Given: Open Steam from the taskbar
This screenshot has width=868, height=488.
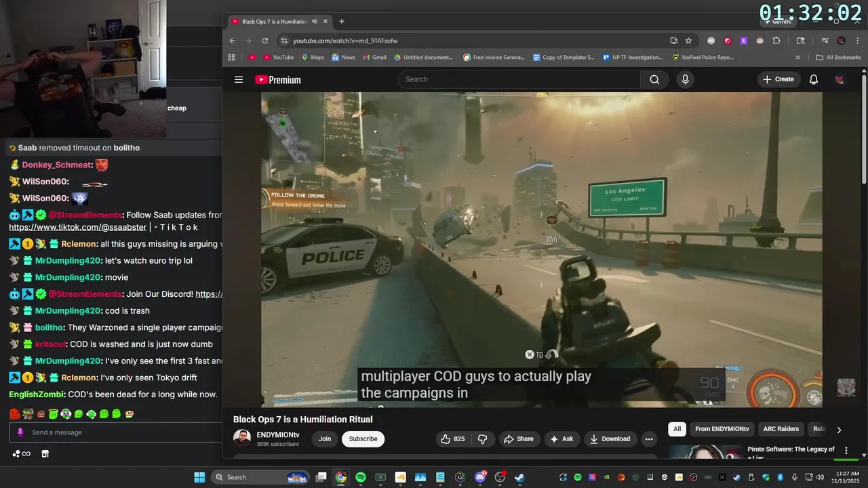Looking at the screenshot, I should pyautogui.click(x=520, y=477).
